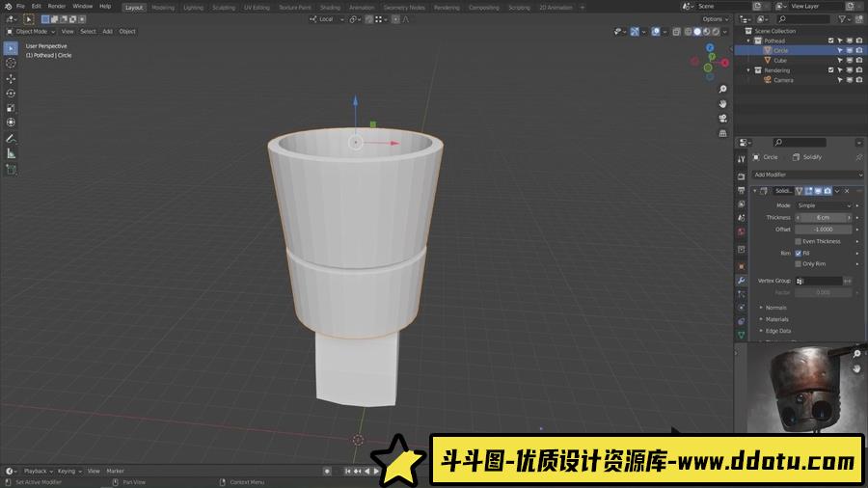Open the Tool properties tab
Screen dimensions: 868x488
(742, 159)
